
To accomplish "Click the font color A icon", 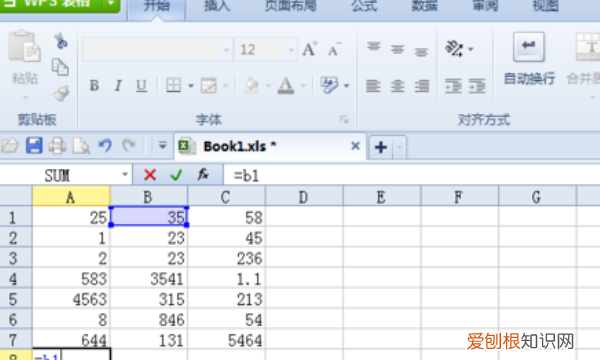I will coord(286,85).
